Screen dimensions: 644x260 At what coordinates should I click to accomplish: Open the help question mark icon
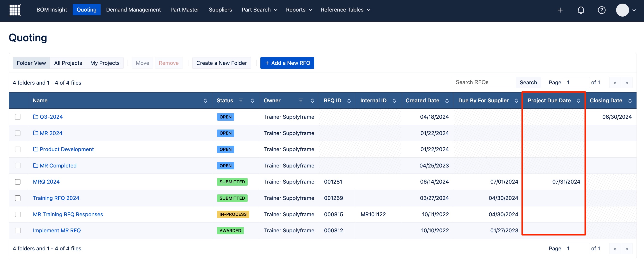pos(601,10)
